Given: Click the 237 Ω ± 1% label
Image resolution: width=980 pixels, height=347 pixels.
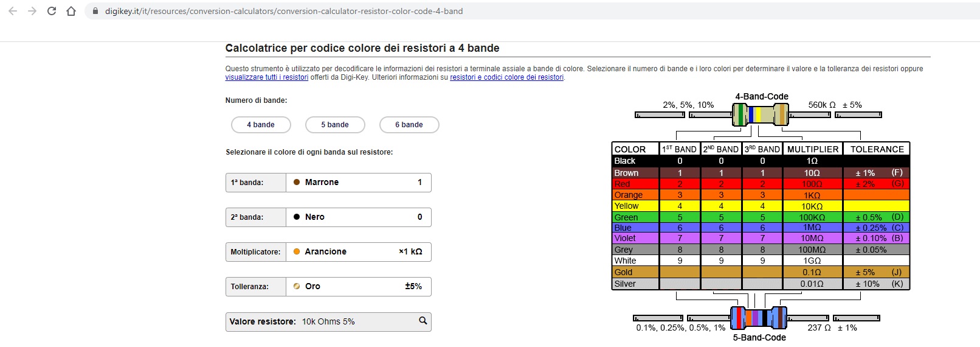Looking at the screenshot, I should click(x=832, y=328).
